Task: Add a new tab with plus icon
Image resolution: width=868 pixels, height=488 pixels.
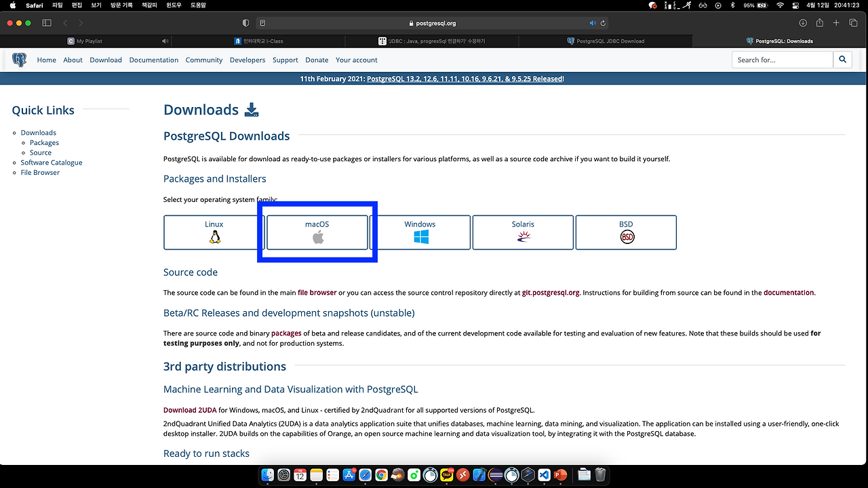Action: pyautogui.click(x=836, y=22)
